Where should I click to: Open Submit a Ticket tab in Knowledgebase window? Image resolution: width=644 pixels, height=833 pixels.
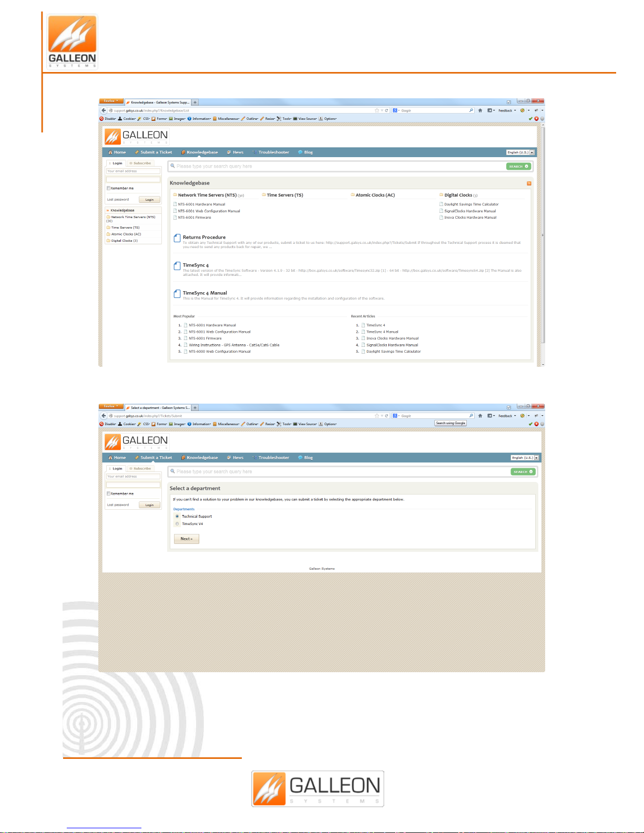pos(154,152)
